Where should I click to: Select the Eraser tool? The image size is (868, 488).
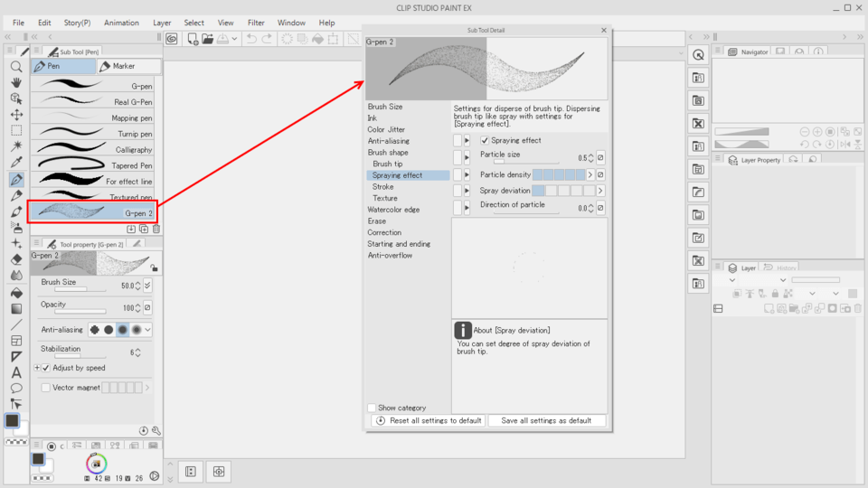click(16, 259)
